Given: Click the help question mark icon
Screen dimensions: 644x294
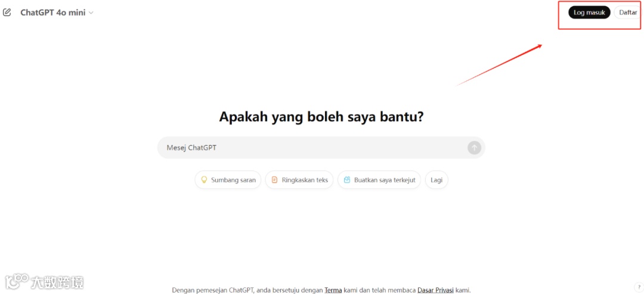Looking at the screenshot, I should pyautogui.click(x=639, y=287).
